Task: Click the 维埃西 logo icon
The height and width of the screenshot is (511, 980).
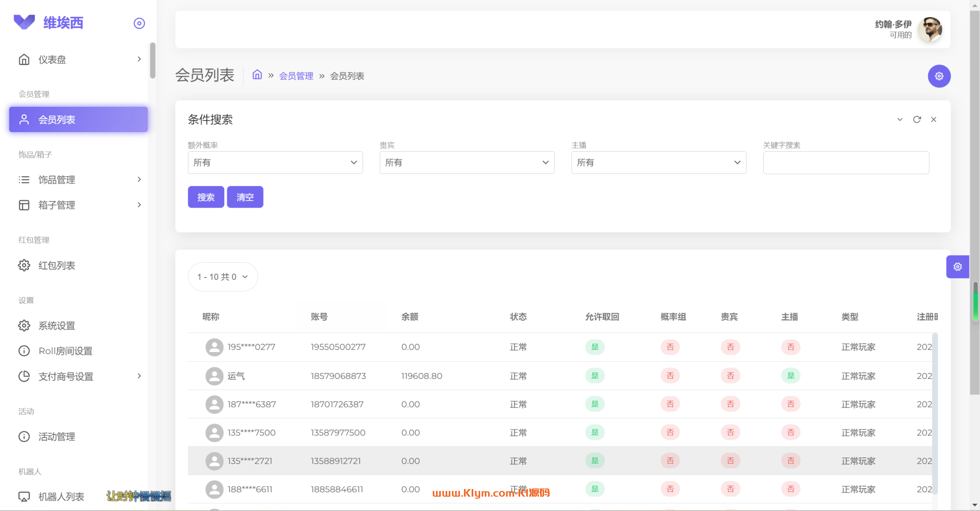Action: point(24,22)
